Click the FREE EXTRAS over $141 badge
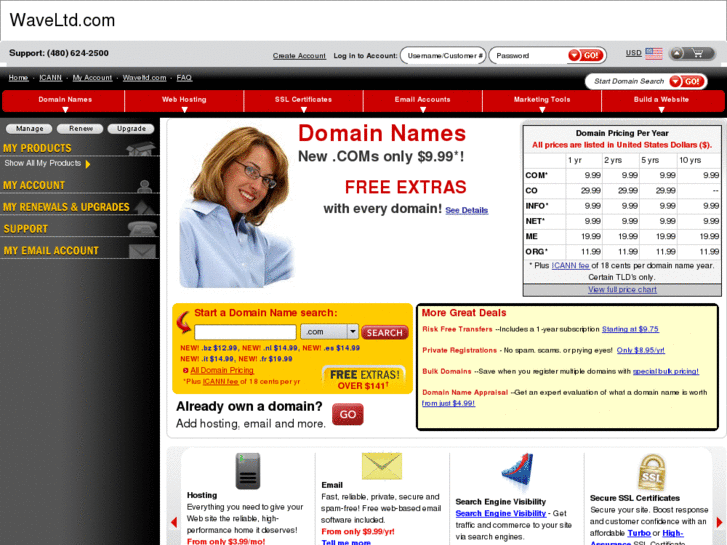This screenshot has height=545, width=727. 364,378
